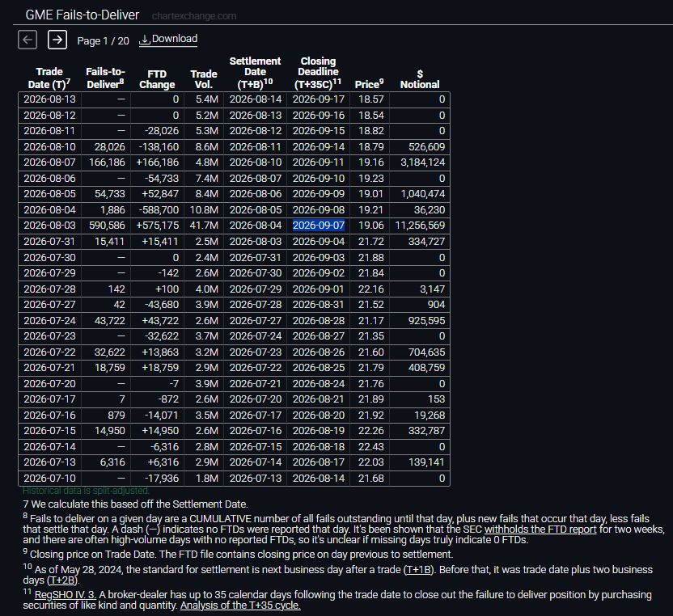The image size is (673, 616).
Task: Click settlement date 2026-08-03 cell
Action: point(256,242)
